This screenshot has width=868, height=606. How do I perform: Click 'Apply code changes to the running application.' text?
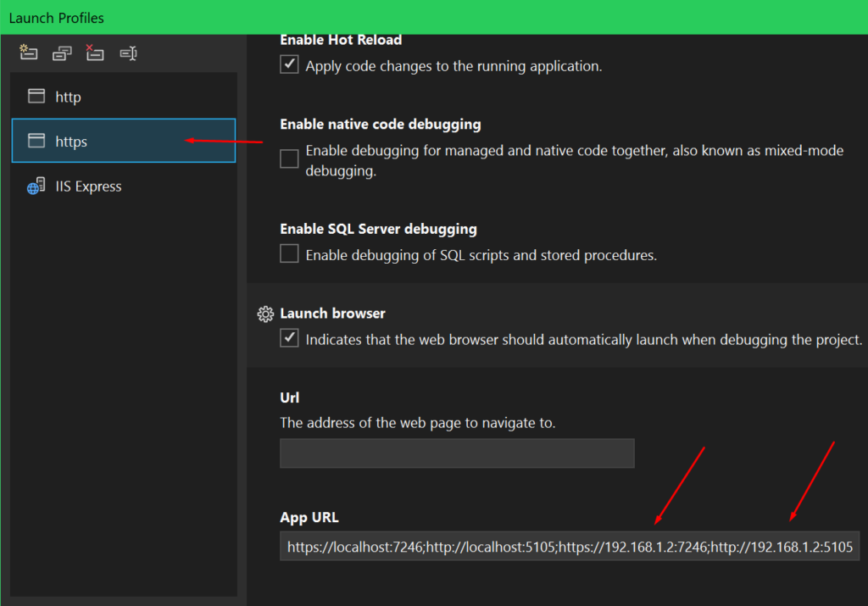(x=454, y=66)
